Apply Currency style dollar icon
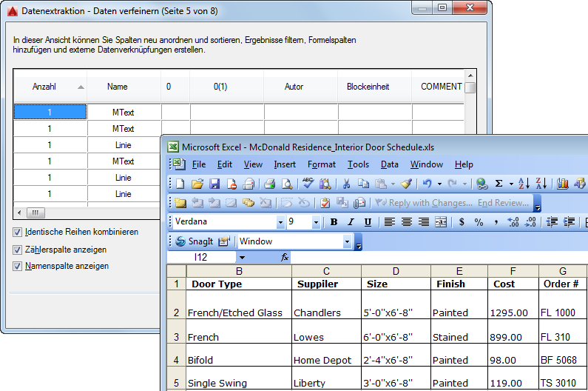 click(462, 222)
